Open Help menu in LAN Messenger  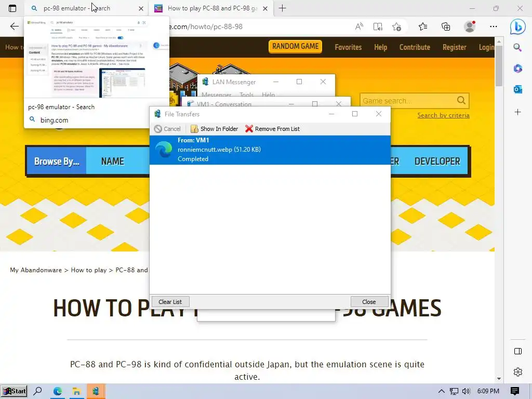pyautogui.click(x=268, y=95)
